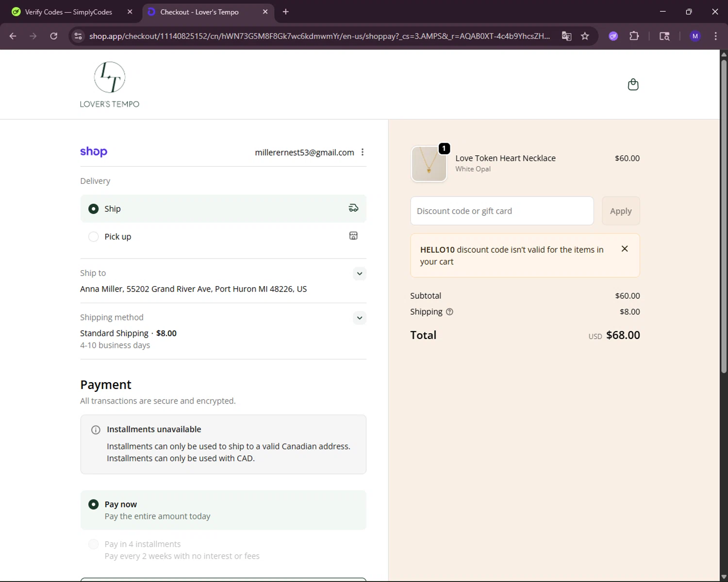Open the browser extensions puzzle icon
Image resolution: width=728 pixels, height=582 pixels.
point(634,36)
